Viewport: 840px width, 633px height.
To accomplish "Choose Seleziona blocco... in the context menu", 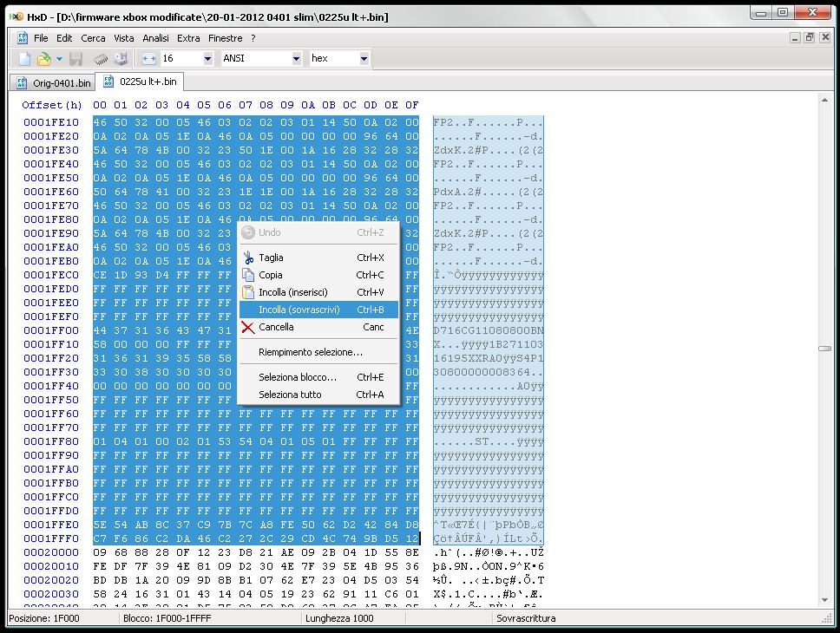I will (318, 377).
